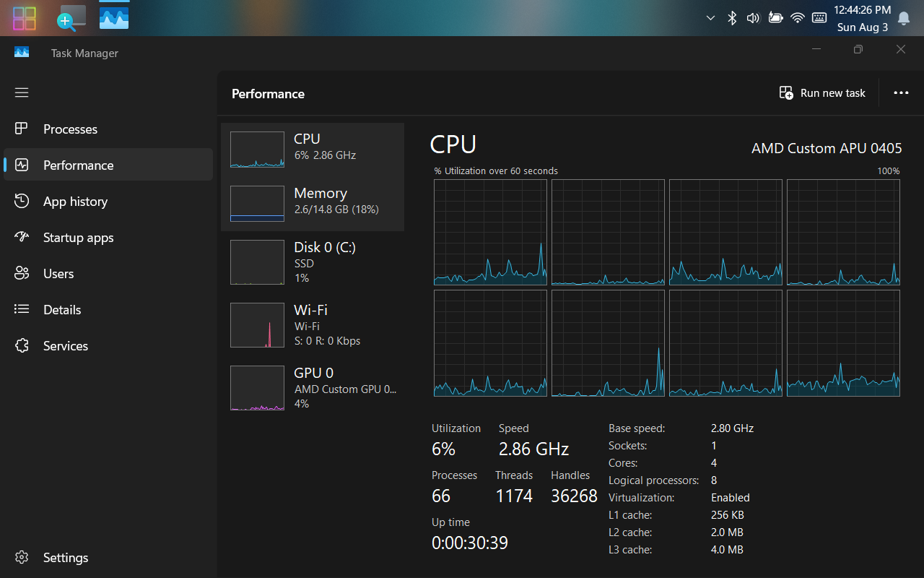Click the App history clock icon

pyautogui.click(x=22, y=201)
